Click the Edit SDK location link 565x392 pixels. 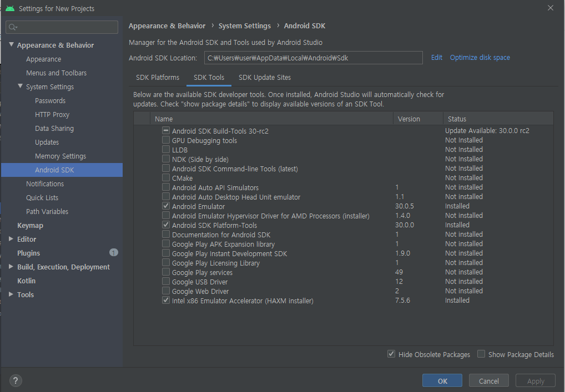click(x=437, y=58)
